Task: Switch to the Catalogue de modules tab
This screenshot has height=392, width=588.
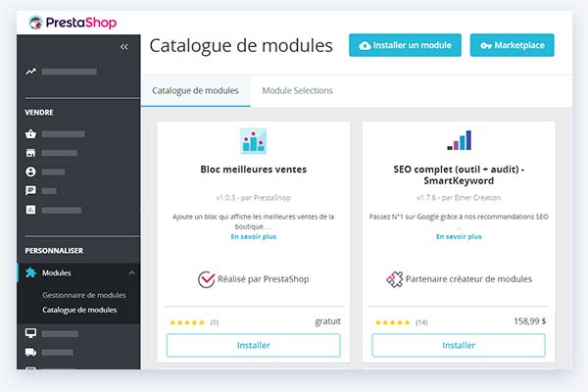Action: (195, 91)
